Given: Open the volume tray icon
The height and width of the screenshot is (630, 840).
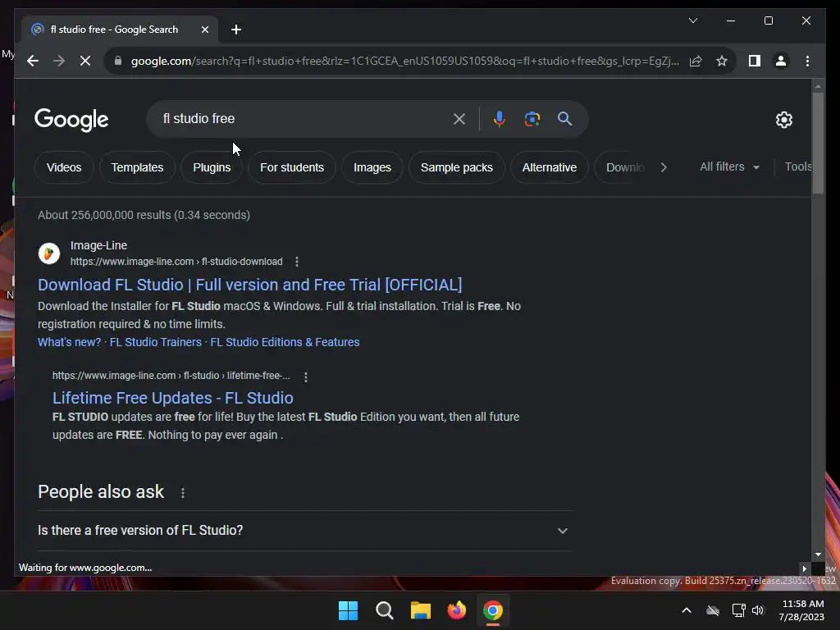Looking at the screenshot, I should (757, 610).
